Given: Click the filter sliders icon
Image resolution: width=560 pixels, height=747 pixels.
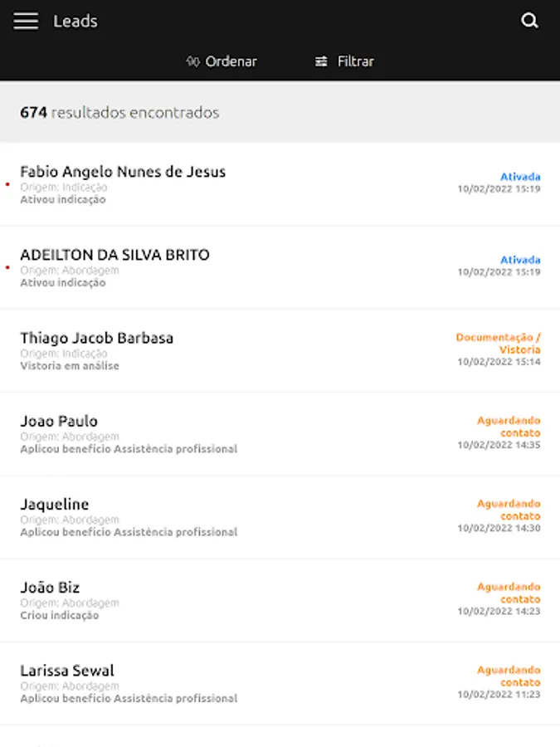Looking at the screenshot, I should coord(321,61).
